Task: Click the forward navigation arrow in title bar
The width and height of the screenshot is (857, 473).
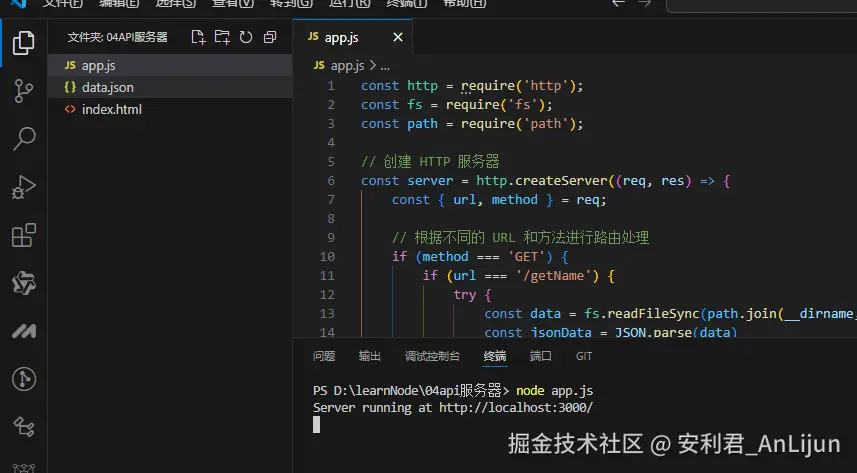Action: 645,4
